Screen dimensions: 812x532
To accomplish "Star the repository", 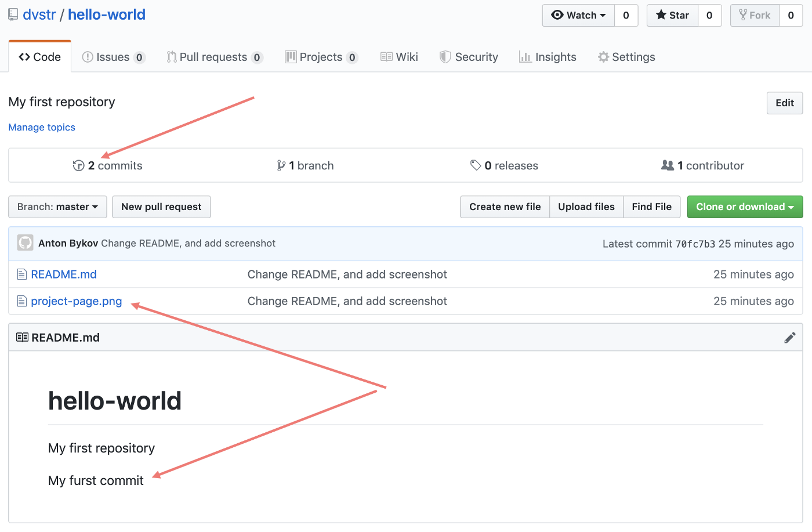I will click(x=673, y=16).
